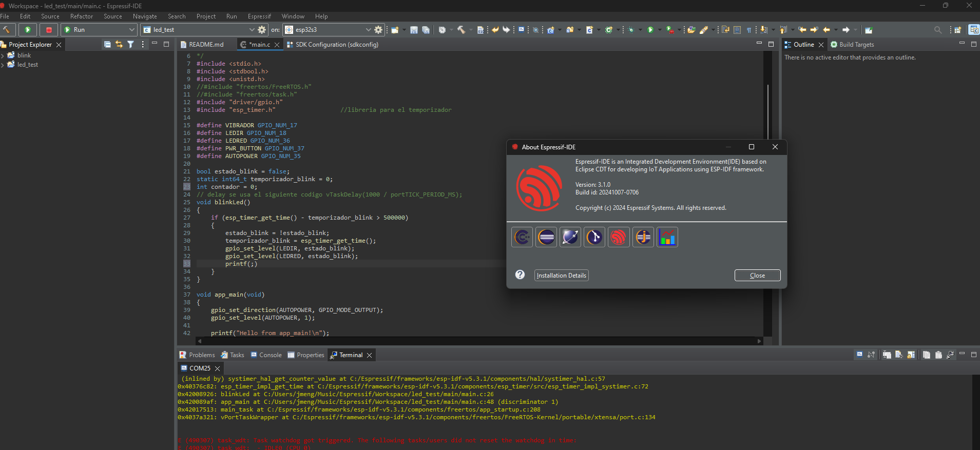This screenshot has width=980, height=450.
Task: Click the New wizard icon in the toolbar
Action: [x=395, y=30]
